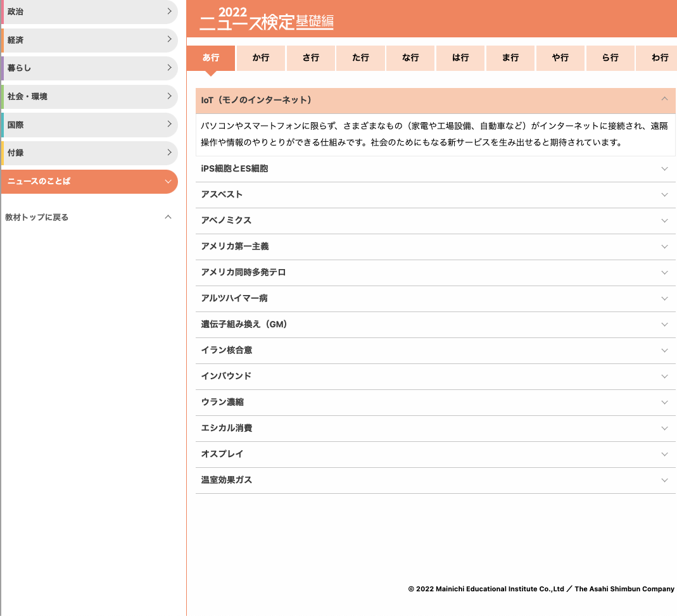Click the down chevron on アルツハイマー病 row
The height and width of the screenshot is (616, 677).
(x=664, y=299)
